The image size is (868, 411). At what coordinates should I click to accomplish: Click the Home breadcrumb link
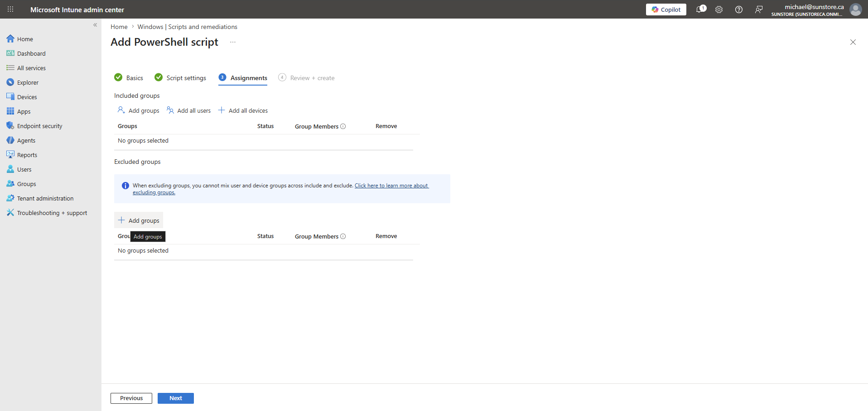pos(119,27)
